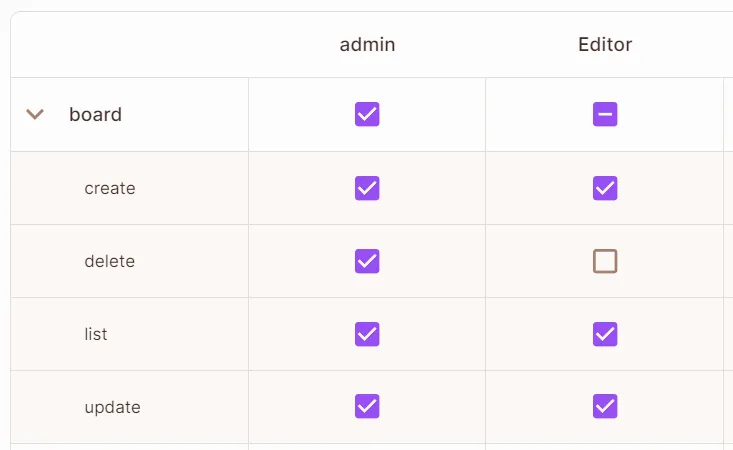The height and width of the screenshot is (450, 733).
Task: Uncheck admin checkbox for board row
Action: [367, 115]
